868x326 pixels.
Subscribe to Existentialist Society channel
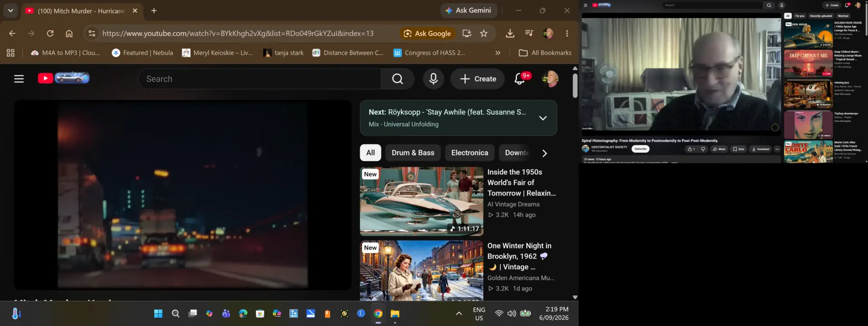[x=640, y=149]
